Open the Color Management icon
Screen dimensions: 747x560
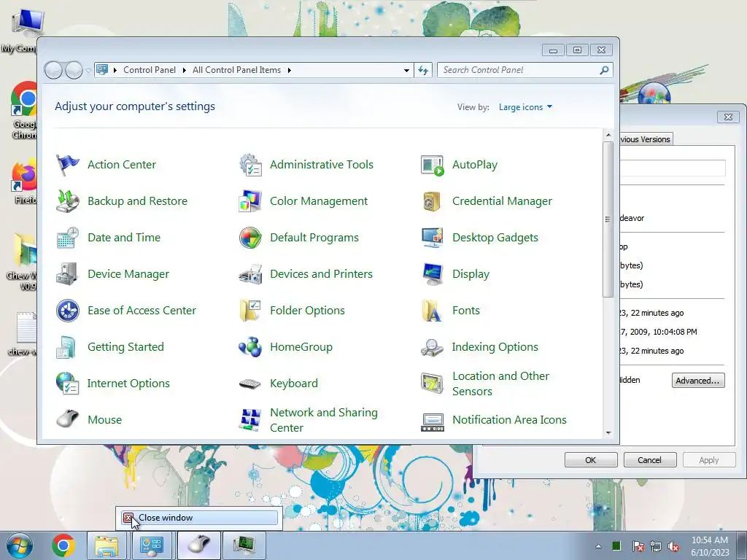(x=250, y=201)
